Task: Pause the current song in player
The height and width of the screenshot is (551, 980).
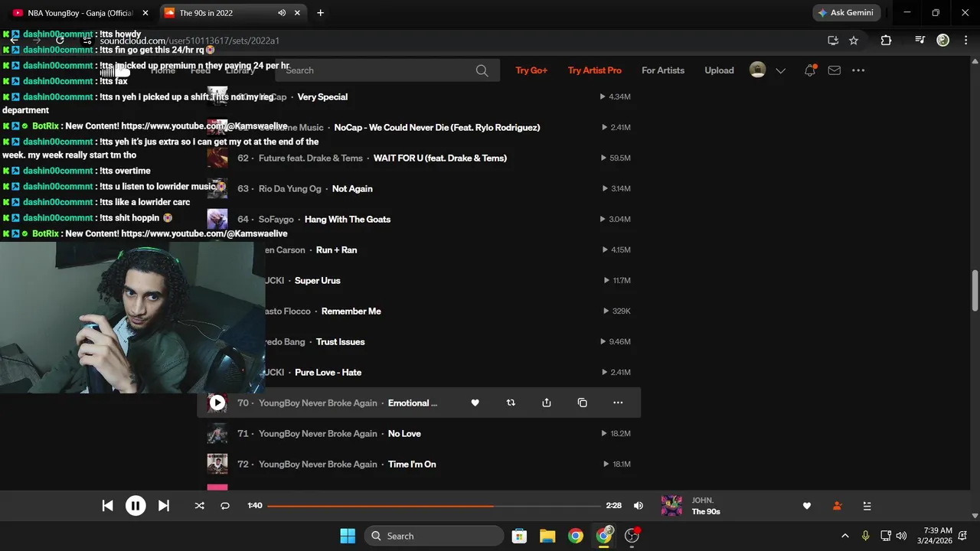Action: pyautogui.click(x=136, y=506)
